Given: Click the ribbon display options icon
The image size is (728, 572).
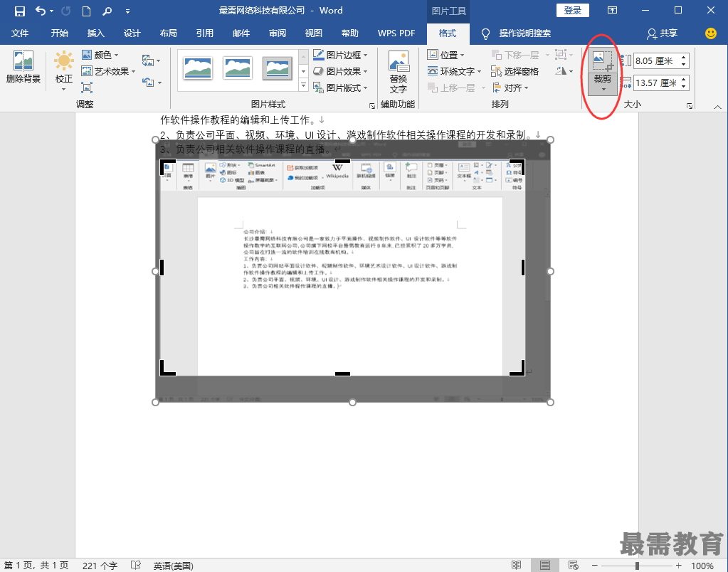Looking at the screenshot, I should (613, 11).
